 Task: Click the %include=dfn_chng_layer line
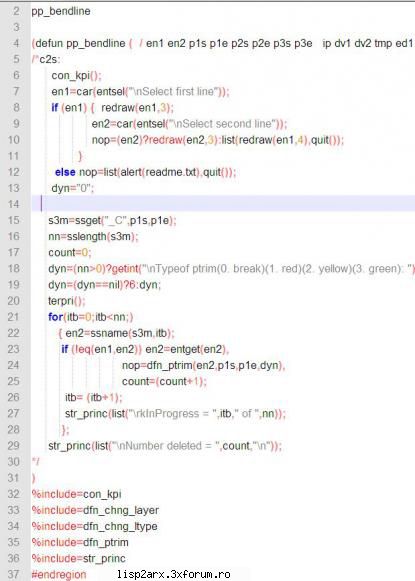click(x=95, y=510)
